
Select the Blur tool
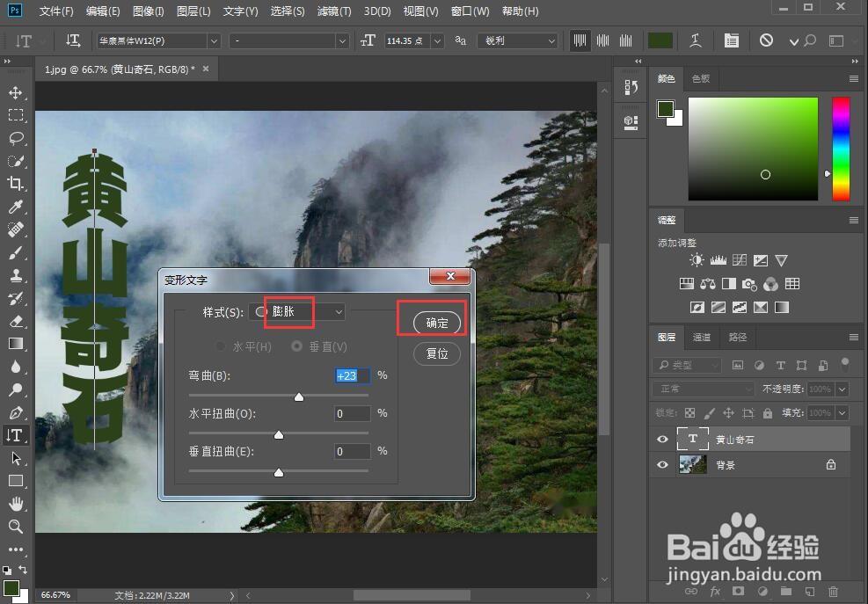tap(16, 367)
